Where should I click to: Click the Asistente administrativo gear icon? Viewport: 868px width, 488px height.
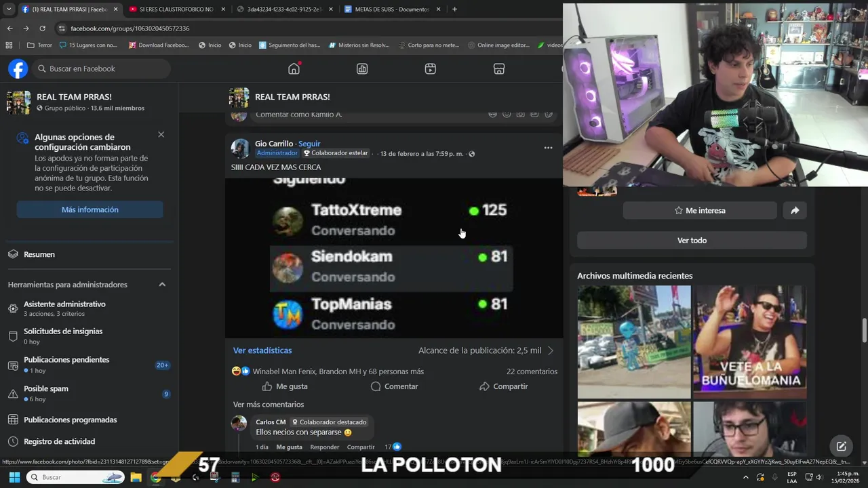point(13,308)
